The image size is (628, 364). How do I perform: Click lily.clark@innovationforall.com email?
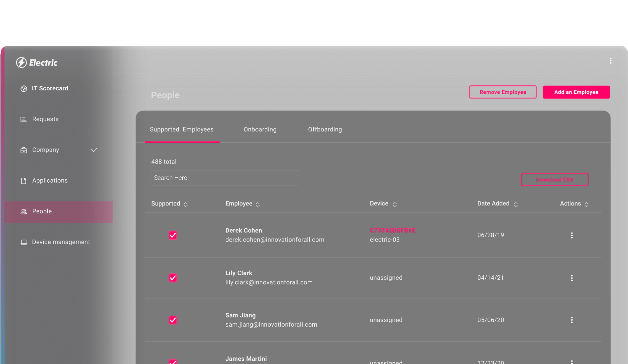coord(269,282)
